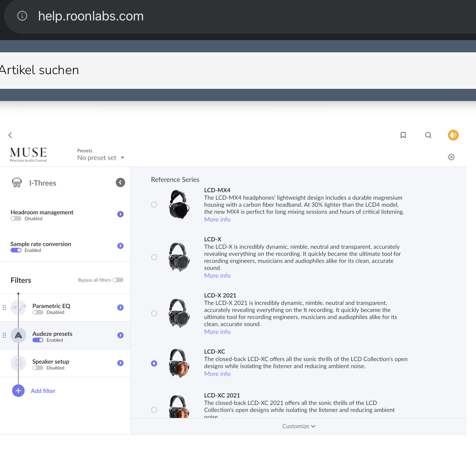
Task: Click the Audeze logo filter icon
Action: coord(18,335)
